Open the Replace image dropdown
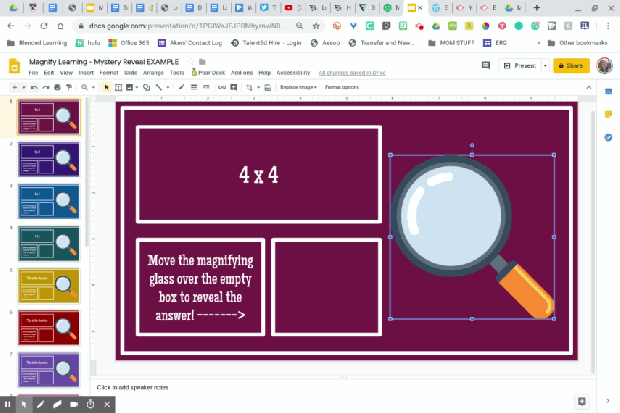Screen dimensions: 620x413 [298, 88]
